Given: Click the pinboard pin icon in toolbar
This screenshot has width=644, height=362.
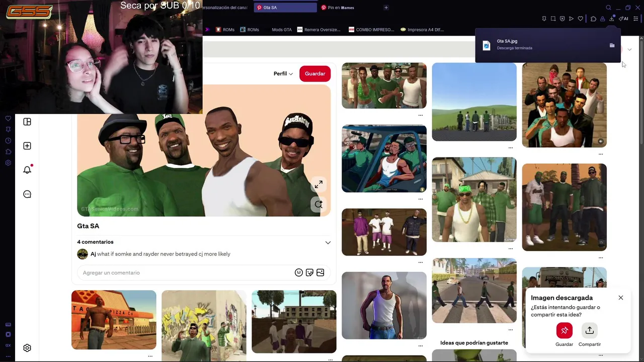Looking at the screenshot, I should coord(544,19).
